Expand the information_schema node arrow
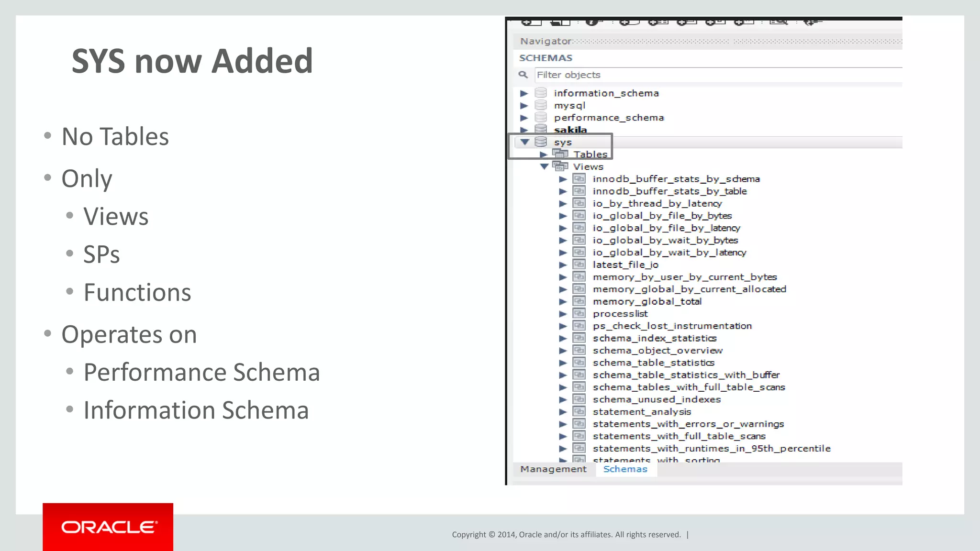Screen dimensions: 980x551 coord(524,93)
